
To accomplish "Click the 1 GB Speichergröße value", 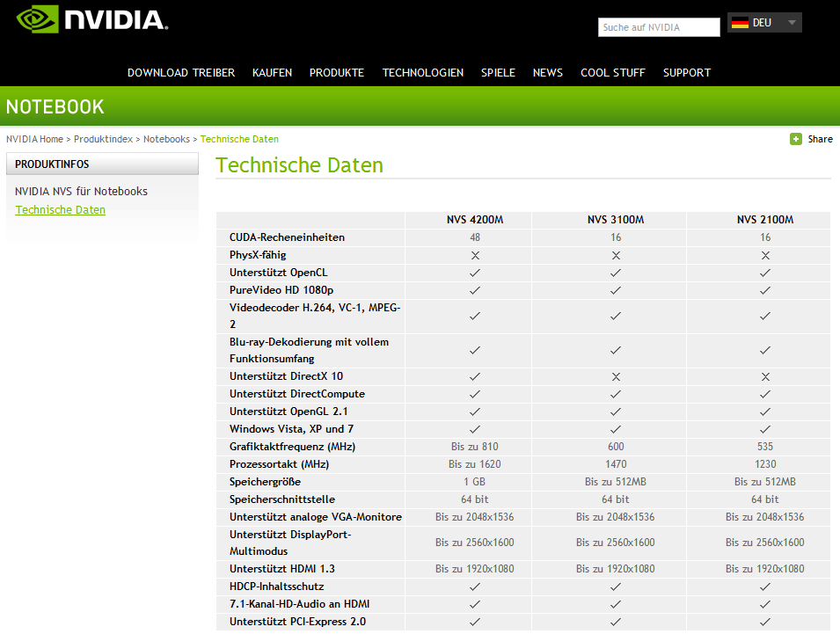I will click(475, 482).
